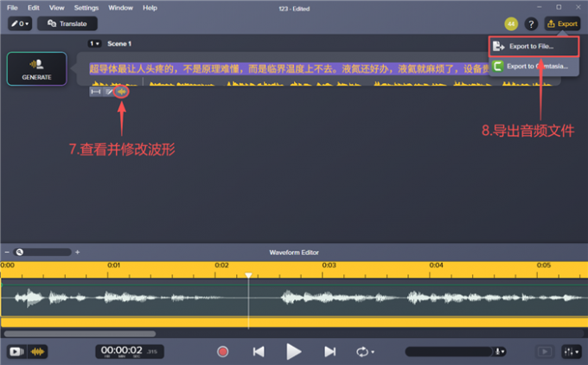Zoom in waveform with plus button
Image resolution: width=588 pixels, height=365 pixels.
click(x=77, y=252)
